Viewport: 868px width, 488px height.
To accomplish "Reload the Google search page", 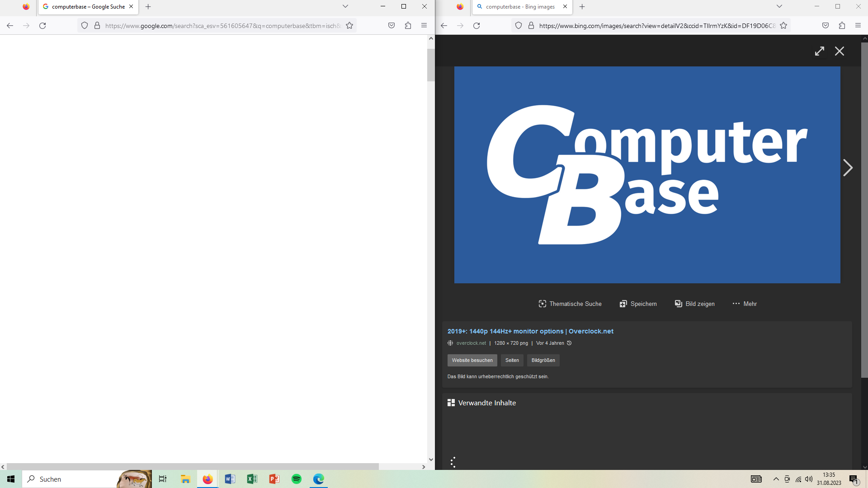I will pyautogui.click(x=42, y=26).
